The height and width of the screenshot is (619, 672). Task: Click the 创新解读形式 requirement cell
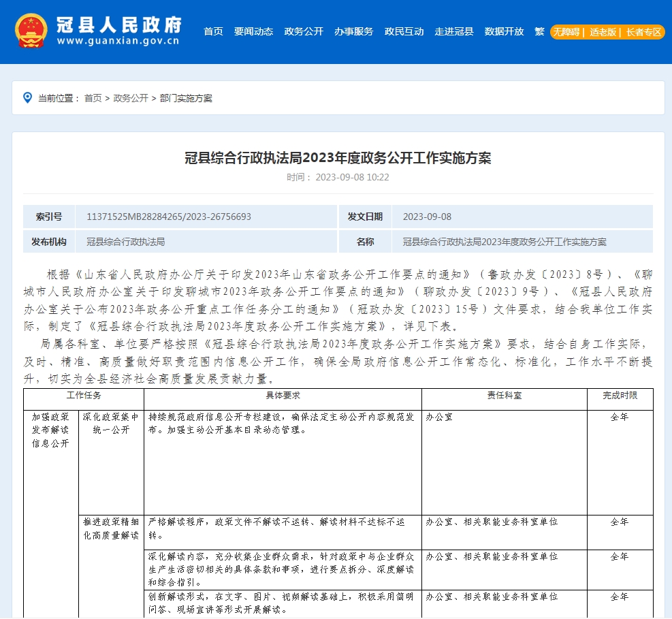(281, 603)
